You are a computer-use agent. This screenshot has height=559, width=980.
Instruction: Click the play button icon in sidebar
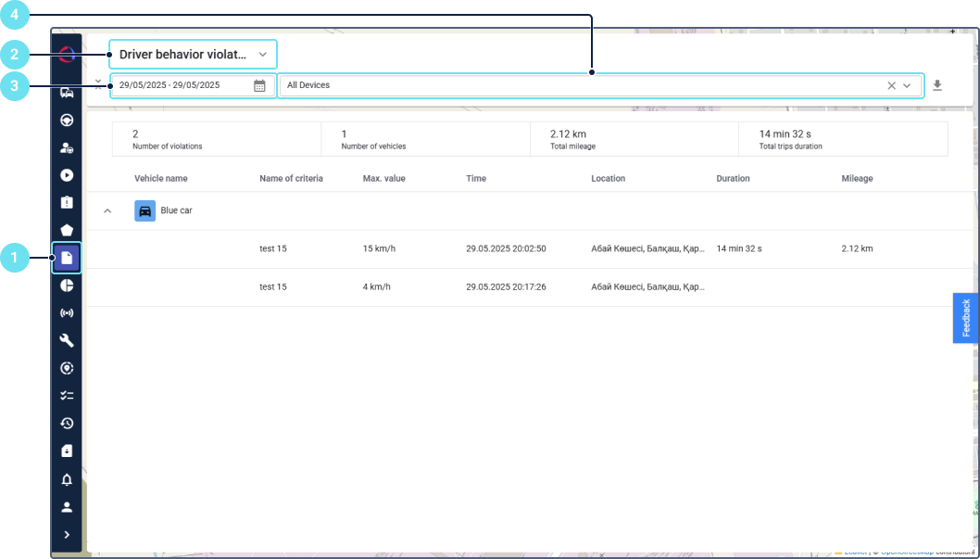tap(67, 175)
